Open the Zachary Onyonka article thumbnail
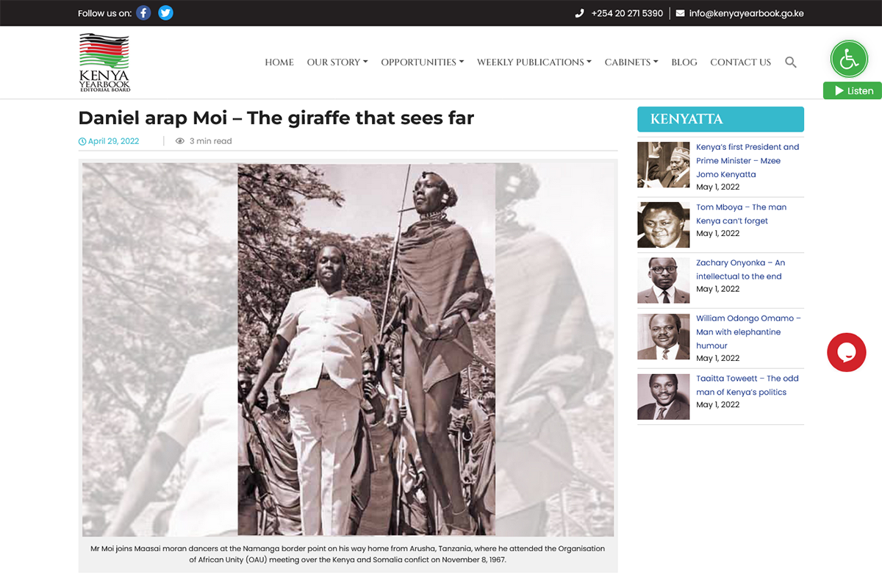Viewport: 882px width, 588px height. (x=664, y=281)
